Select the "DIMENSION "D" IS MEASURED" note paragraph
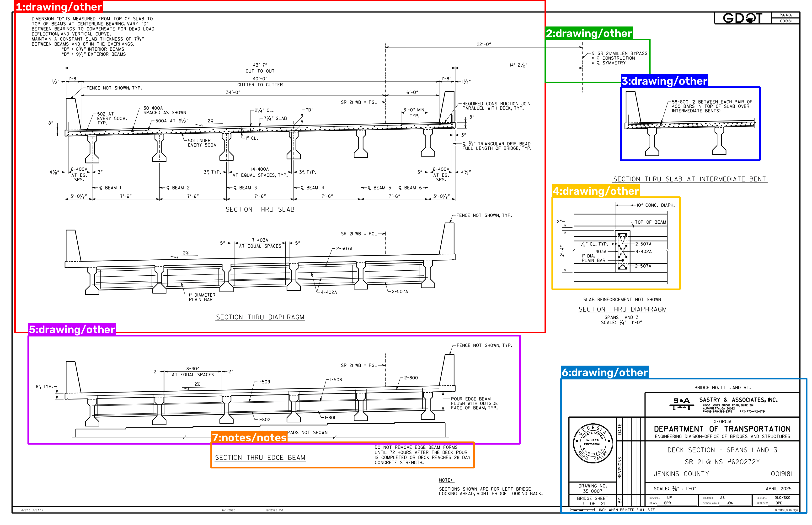 pos(93,37)
